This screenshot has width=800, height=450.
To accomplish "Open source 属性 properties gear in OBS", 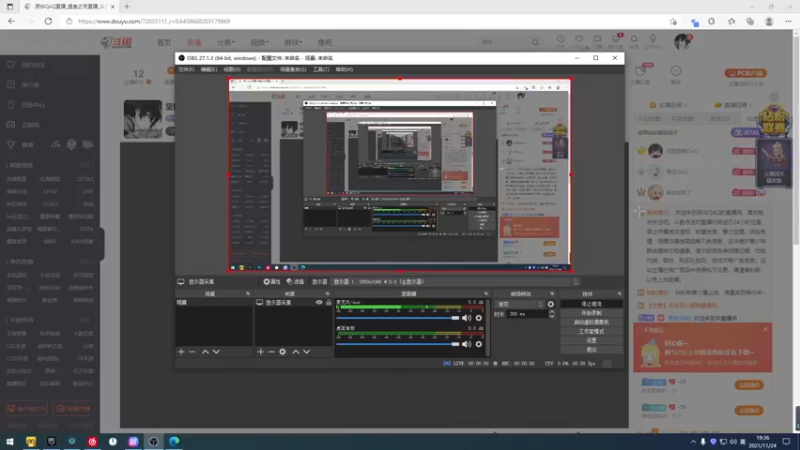I will point(271,282).
